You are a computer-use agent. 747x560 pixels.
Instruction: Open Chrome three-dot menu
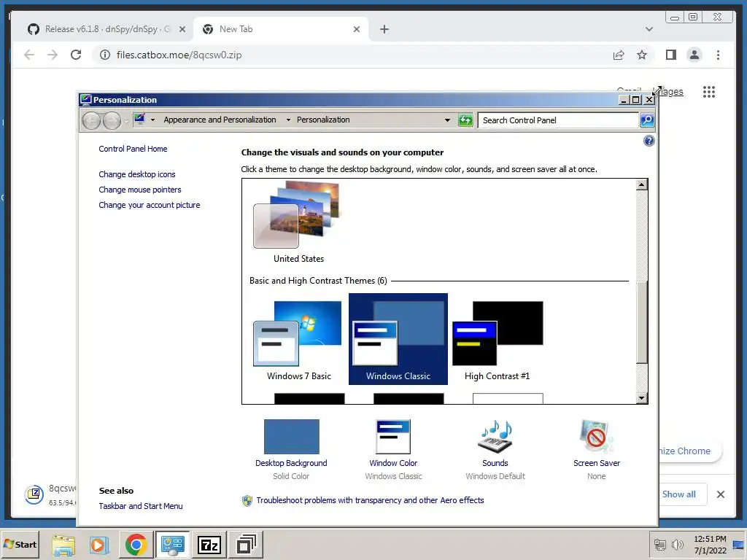718,55
